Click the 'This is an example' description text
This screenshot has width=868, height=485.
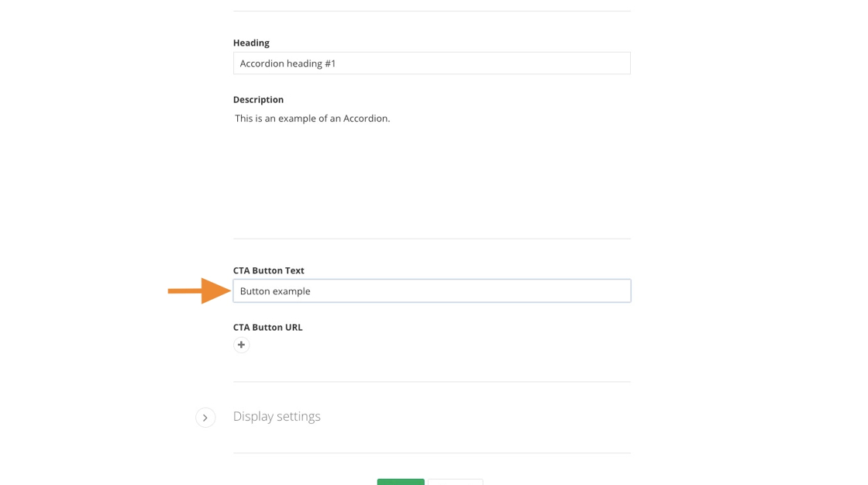click(x=279, y=119)
